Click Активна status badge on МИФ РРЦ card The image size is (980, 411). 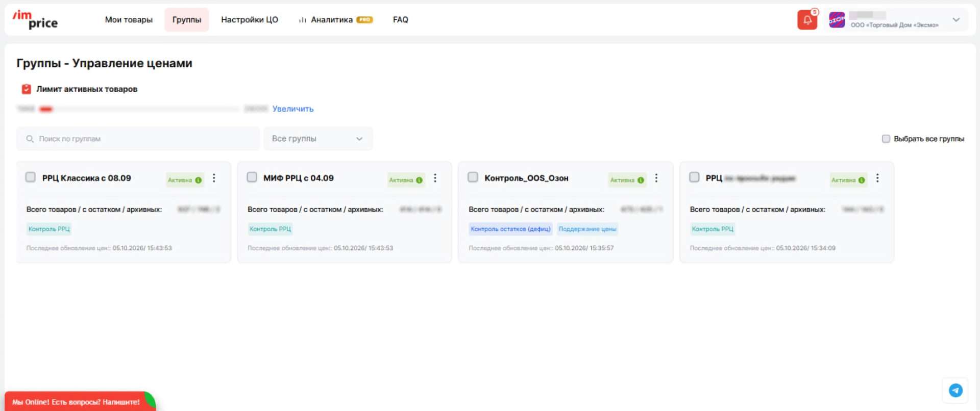[406, 180]
